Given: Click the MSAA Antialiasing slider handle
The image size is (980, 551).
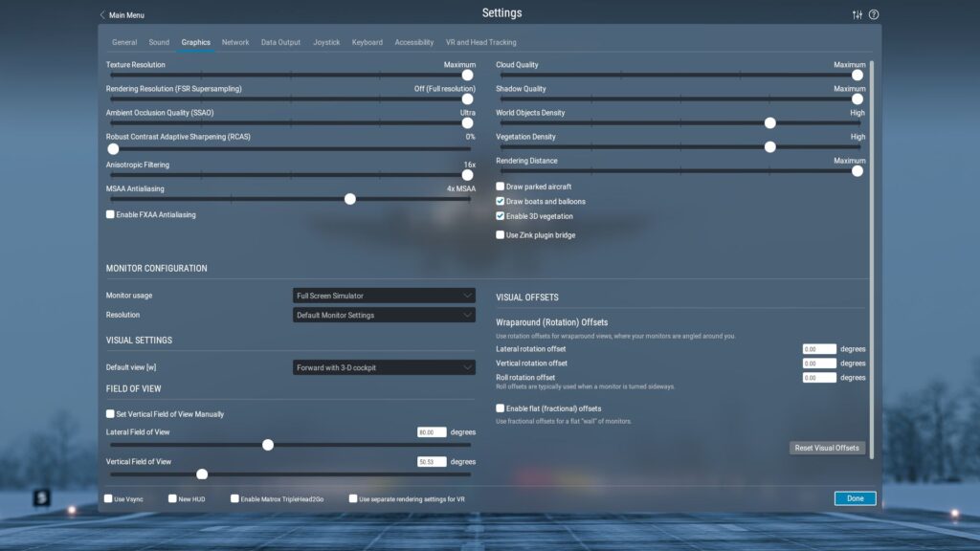Looking at the screenshot, I should 350,199.
